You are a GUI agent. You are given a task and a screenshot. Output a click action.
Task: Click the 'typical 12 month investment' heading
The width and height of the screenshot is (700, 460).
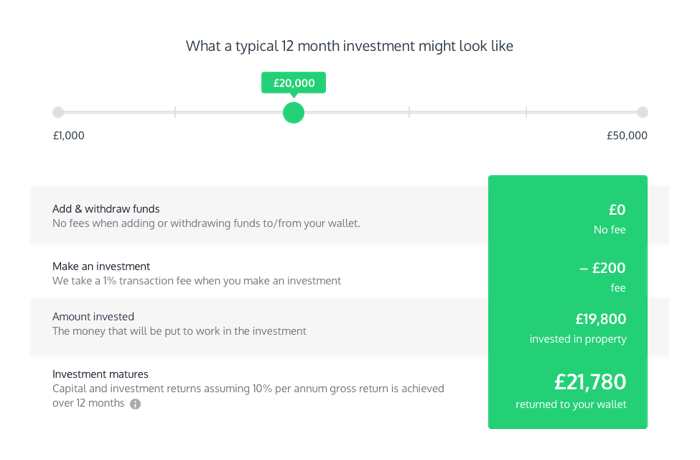(350, 46)
